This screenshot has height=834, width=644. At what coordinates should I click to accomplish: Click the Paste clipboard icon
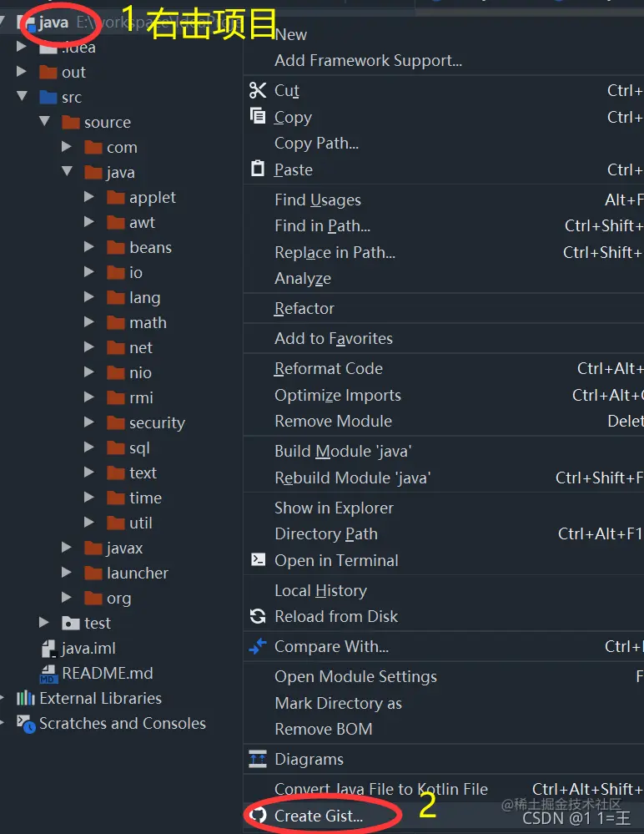(x=258, y=169)
